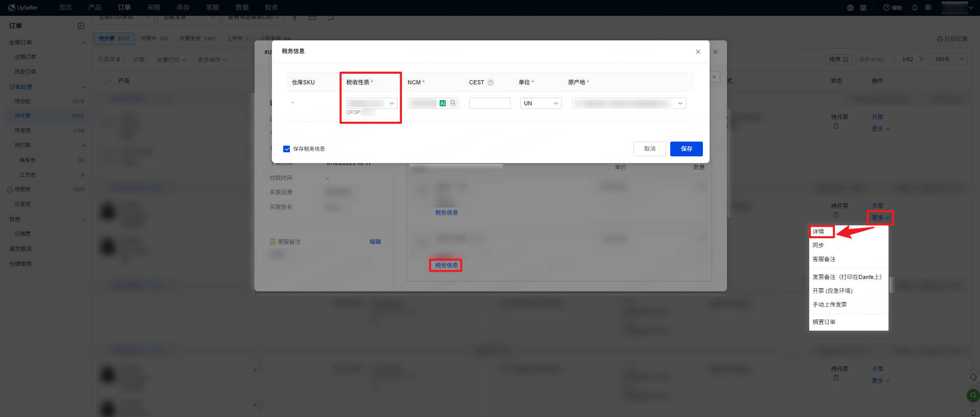The height and width of the screenshot is (417, 980).
Task: Click the green search floating icon
Action: click(973, 395)
